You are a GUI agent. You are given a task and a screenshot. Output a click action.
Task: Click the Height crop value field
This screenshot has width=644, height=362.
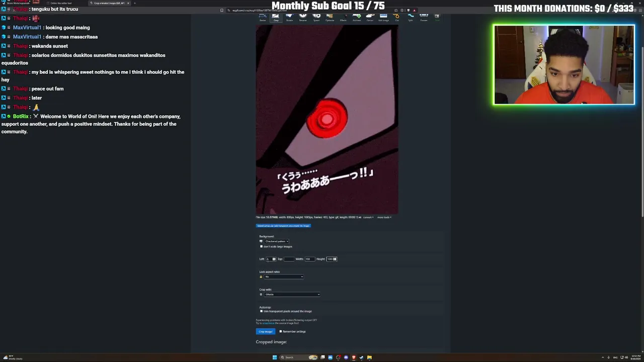coord(332,259)
